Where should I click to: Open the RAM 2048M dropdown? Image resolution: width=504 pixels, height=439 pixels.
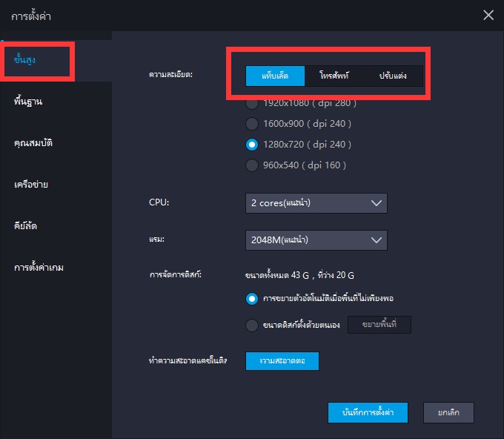point(316,240)
